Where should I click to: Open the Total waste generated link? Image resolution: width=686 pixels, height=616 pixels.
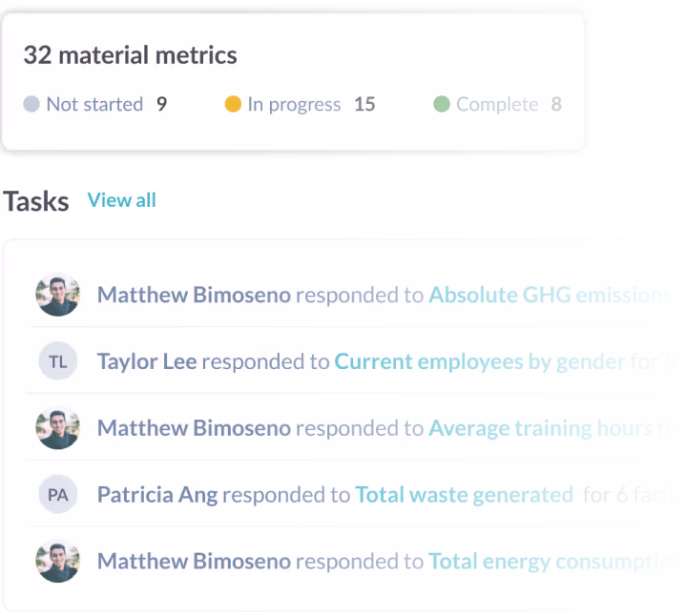[465, 495]
